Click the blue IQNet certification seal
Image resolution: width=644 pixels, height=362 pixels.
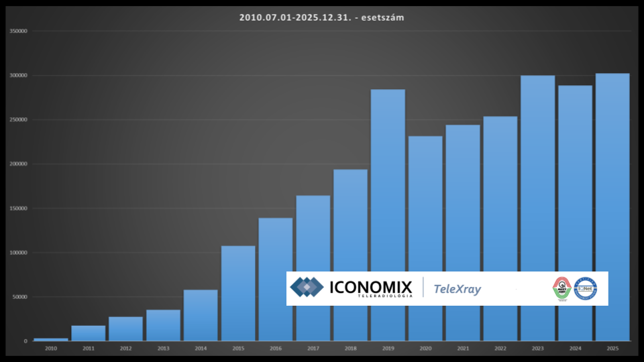pos(585,288)
